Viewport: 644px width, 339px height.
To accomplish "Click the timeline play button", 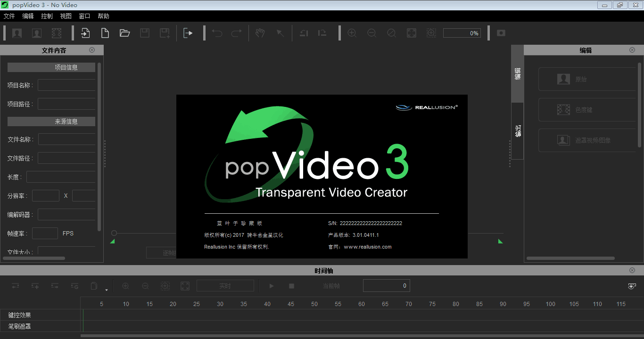I will pyautogui.click(x=272, y=286).
